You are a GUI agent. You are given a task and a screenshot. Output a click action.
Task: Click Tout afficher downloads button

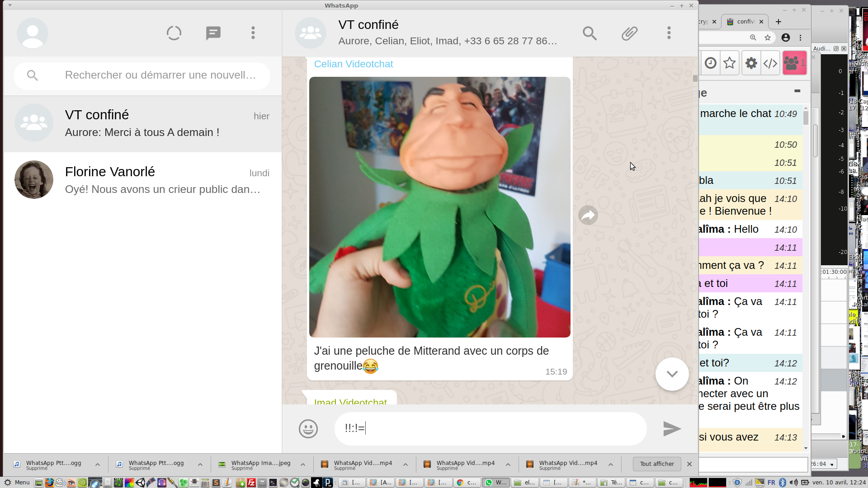tap(656, 464)
